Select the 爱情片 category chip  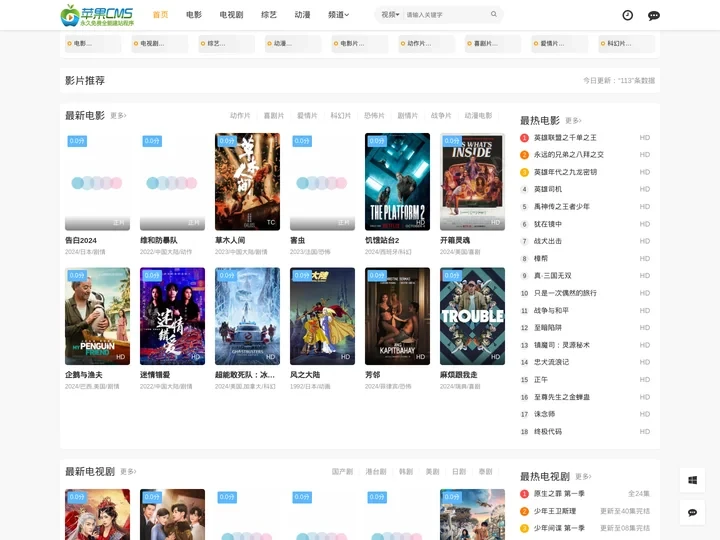[559, 44]
